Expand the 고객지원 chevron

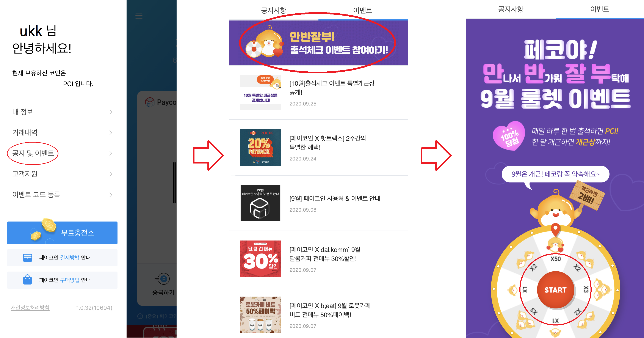pos(111,174)
